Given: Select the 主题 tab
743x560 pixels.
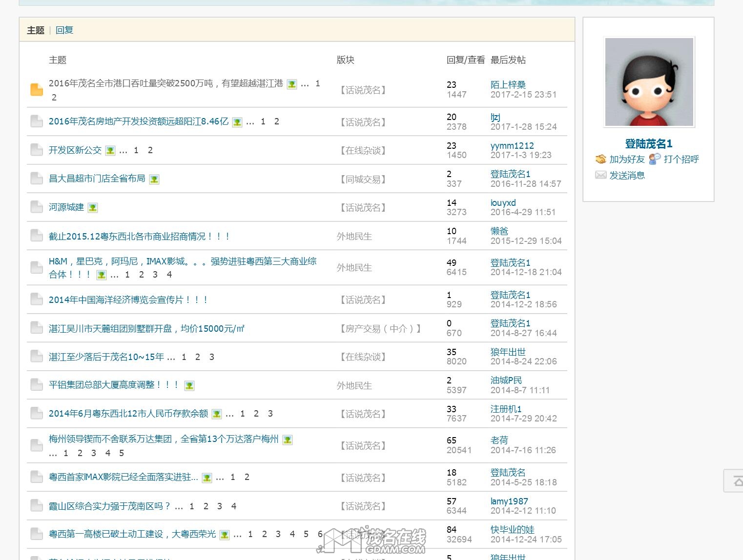Looking at the screenshot, I should [x=36, y=30].
